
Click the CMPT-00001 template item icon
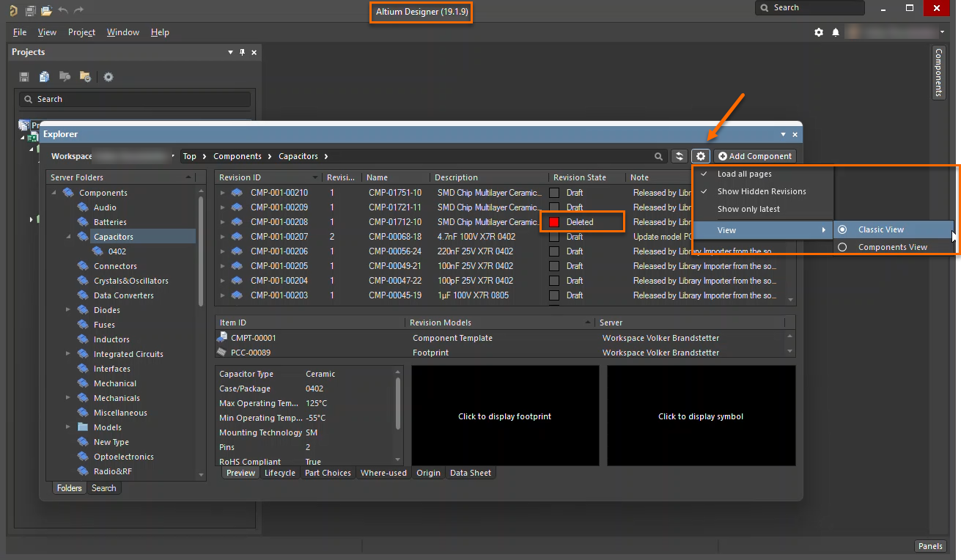point(223,338)
